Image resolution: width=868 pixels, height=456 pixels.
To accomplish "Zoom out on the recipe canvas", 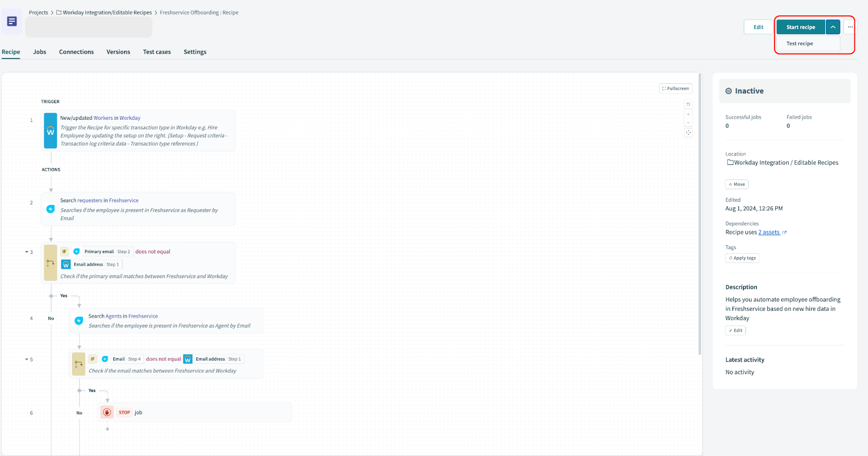I will (688, 123).
